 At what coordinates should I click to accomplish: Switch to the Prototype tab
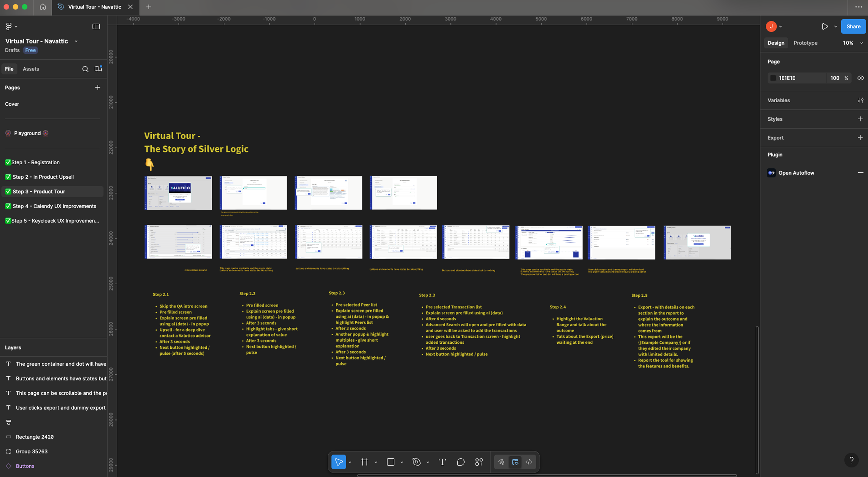(x=805, y=43)
